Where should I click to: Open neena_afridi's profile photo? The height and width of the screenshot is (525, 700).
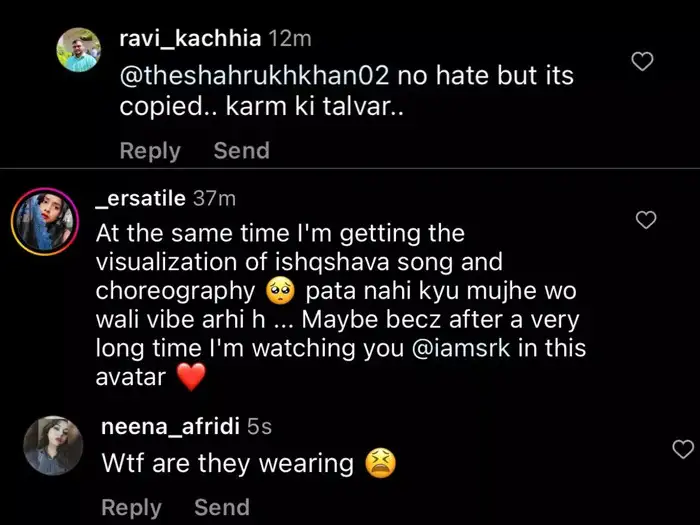(x=52, y=445)
